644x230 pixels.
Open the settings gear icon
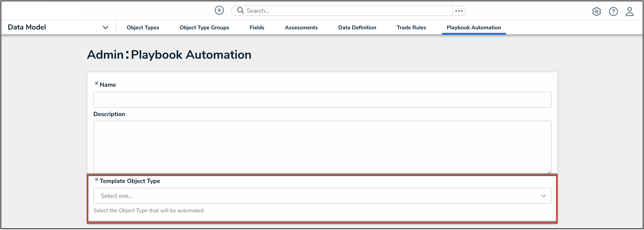pyautogui.click(x=597, y=11)
